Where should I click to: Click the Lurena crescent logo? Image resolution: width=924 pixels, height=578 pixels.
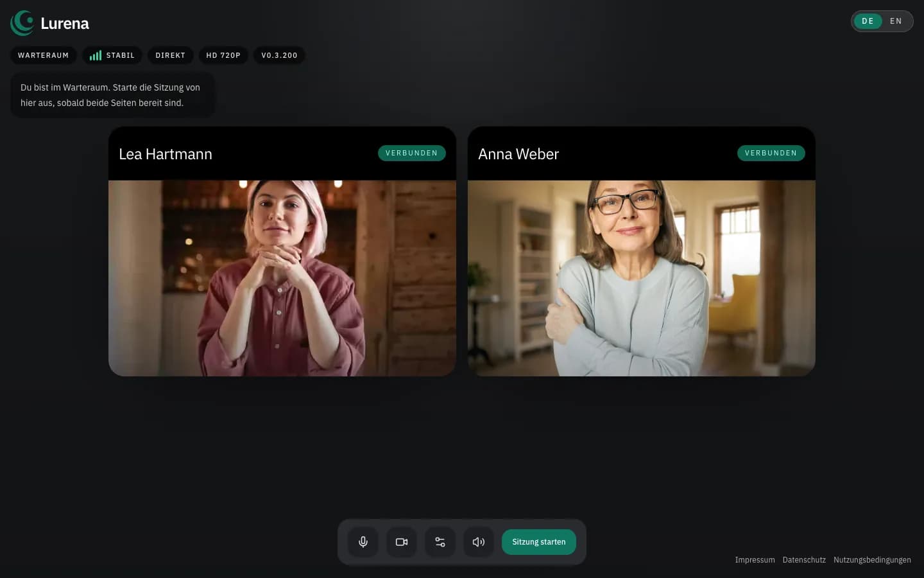tap(23, 23)
